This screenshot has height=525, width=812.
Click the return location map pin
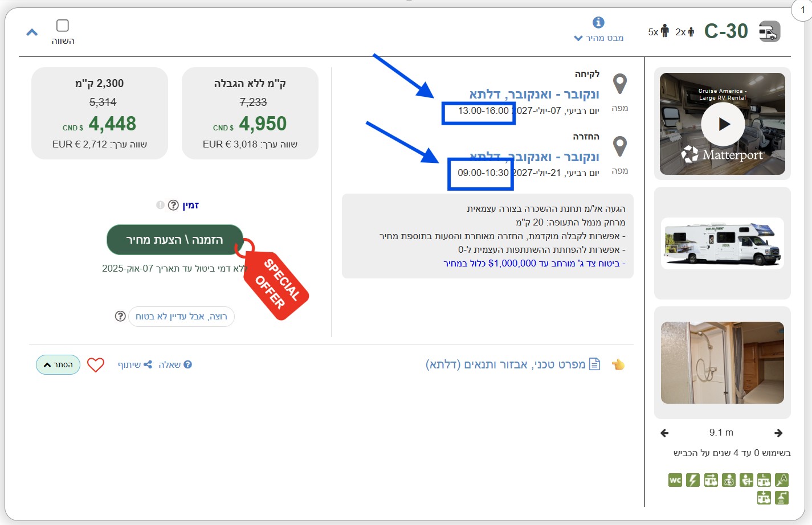[619, 147]
